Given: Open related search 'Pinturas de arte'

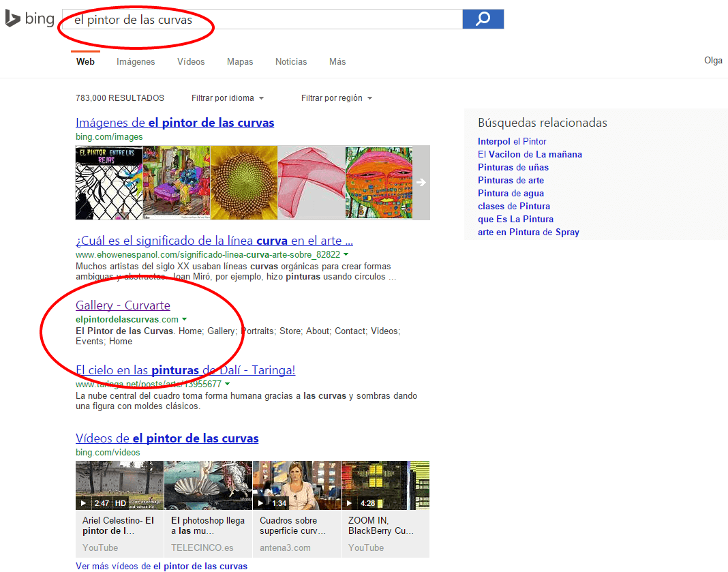Looking at the screenshot, I should click(x=511, y=180).
